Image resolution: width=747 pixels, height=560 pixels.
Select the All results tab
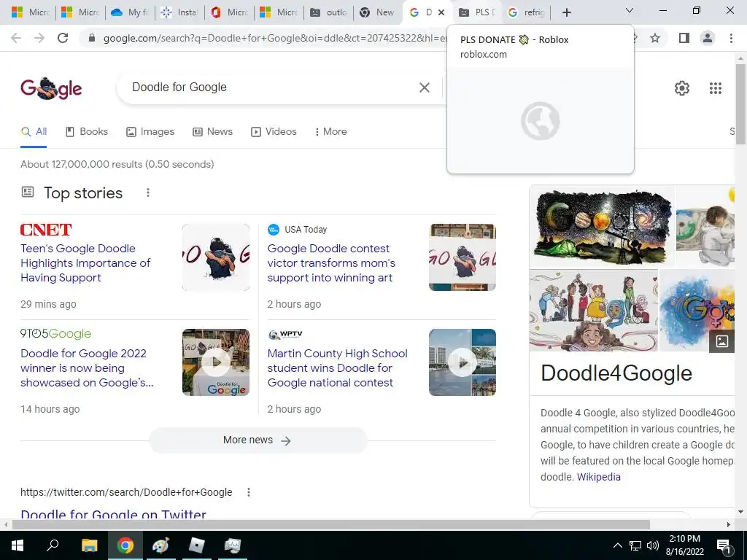(34, 132)
